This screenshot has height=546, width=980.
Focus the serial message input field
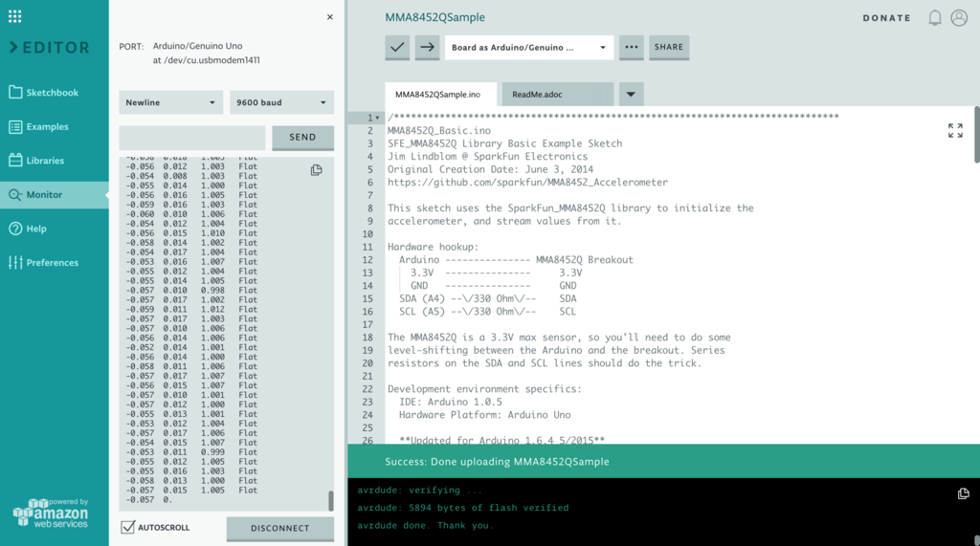(191, 138)
